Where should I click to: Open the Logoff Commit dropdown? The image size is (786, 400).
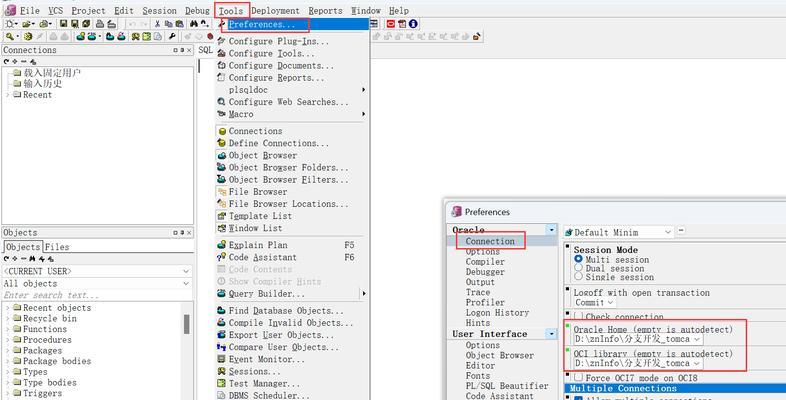[610, 302]
